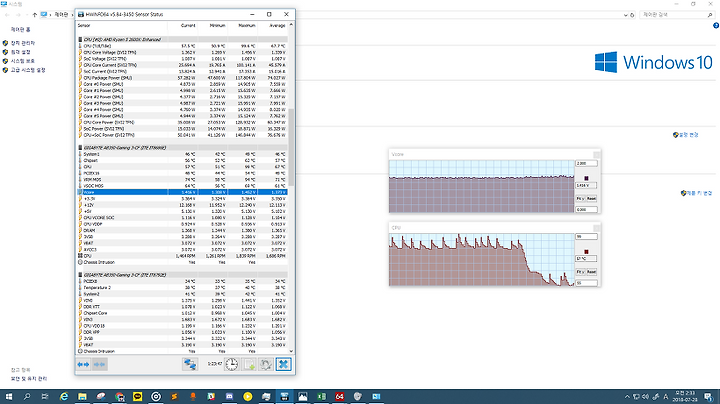Click Reset button in the CPU graph window

point(591,272)
